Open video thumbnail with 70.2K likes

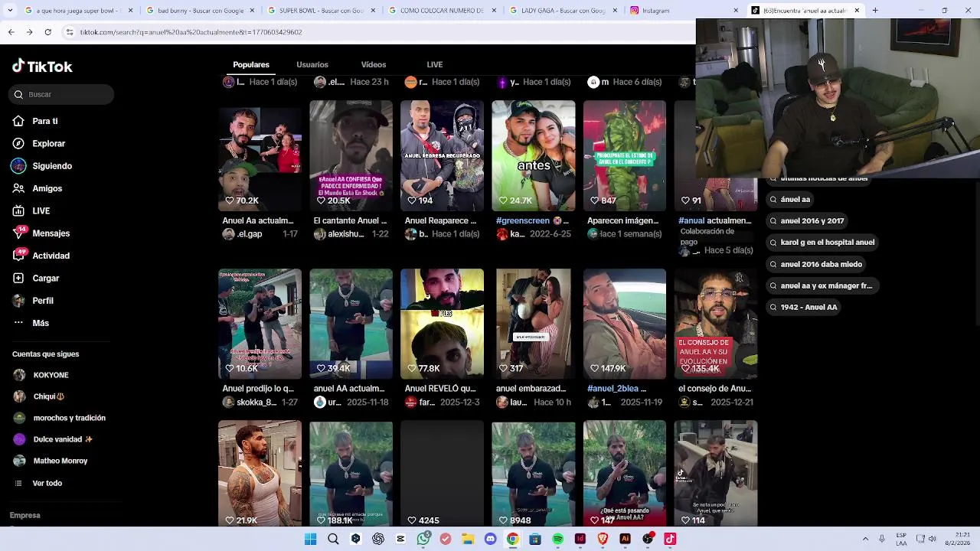260,155
